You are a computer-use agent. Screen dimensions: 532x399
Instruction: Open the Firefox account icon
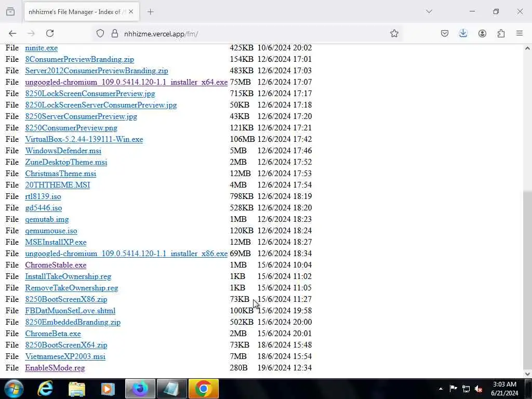(x=482, y=33)
